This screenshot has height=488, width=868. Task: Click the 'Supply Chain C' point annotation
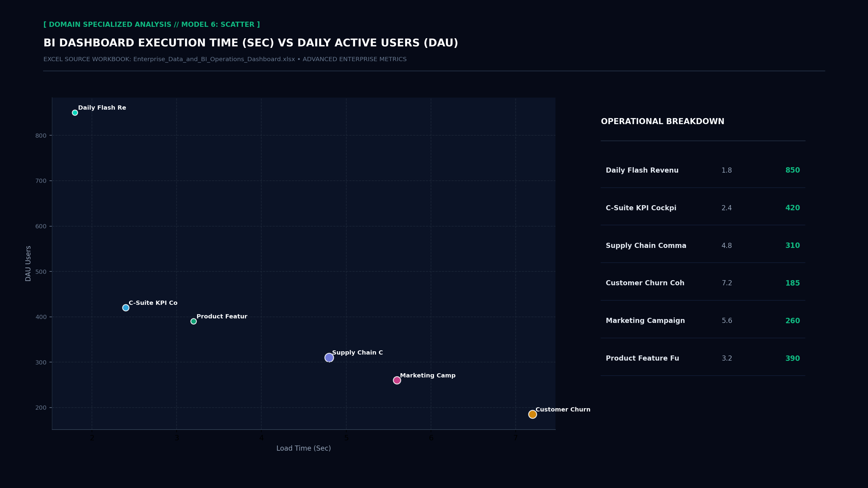pyautogui.click(x=357, y=353)
